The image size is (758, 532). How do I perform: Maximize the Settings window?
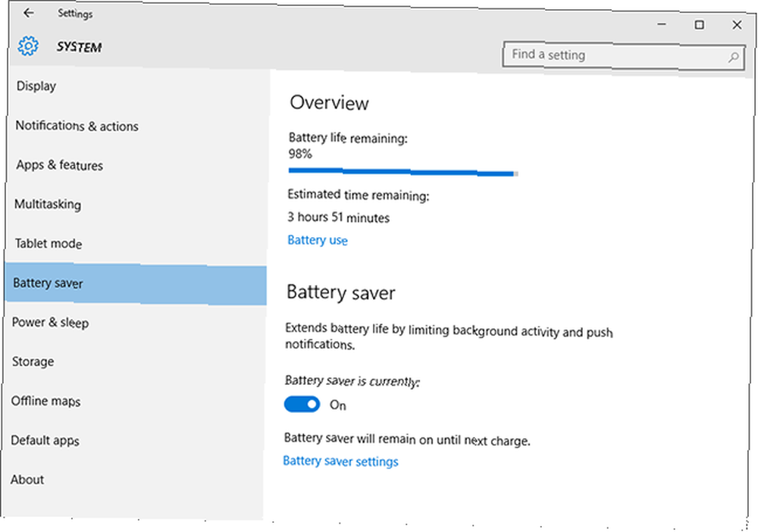click(x=699, y=25)
